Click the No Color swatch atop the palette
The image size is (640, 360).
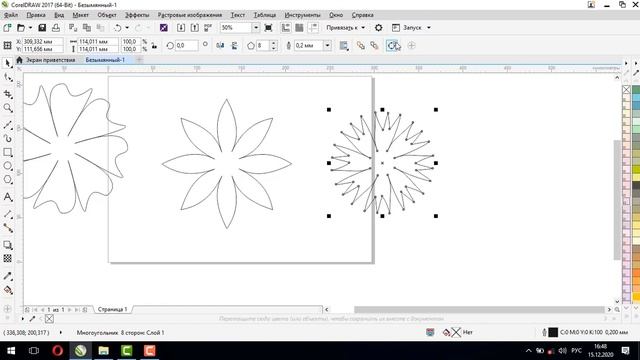[x=627, y=89]
